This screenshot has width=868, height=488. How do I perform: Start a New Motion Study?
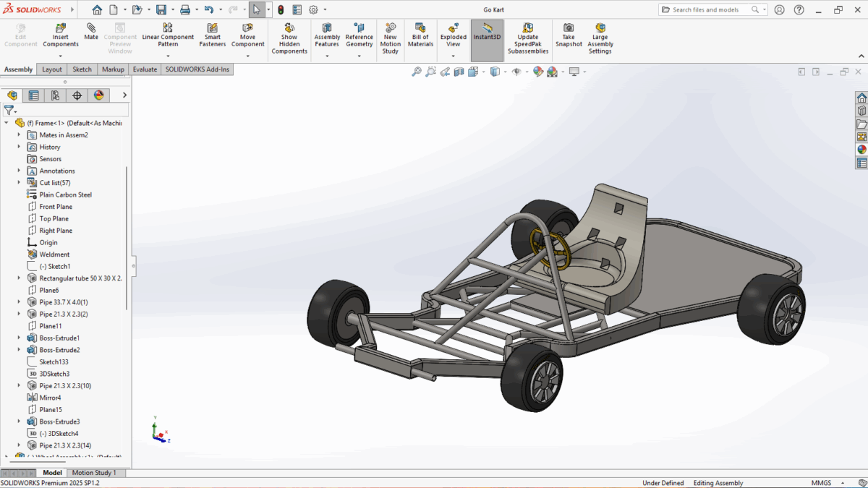pos(391,29)
